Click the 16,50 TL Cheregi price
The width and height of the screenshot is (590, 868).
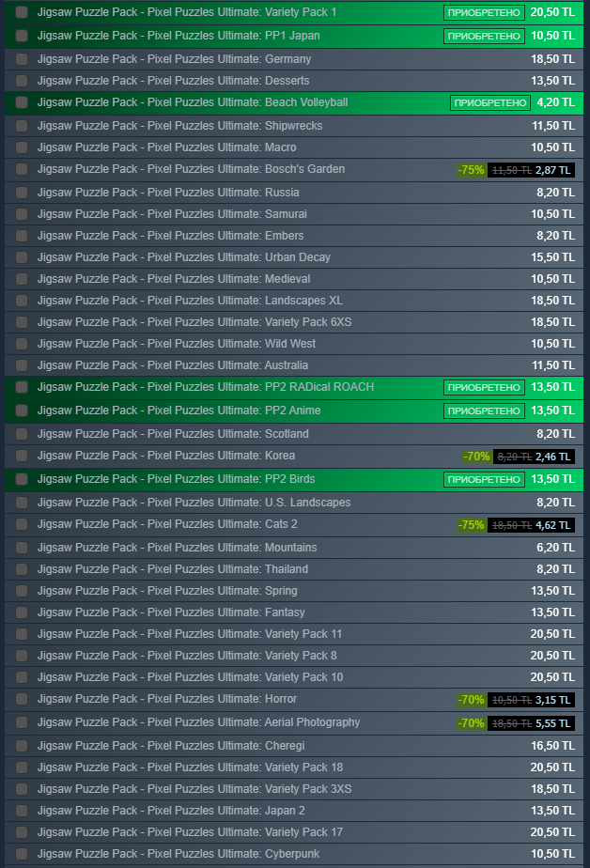click(553, 745)
